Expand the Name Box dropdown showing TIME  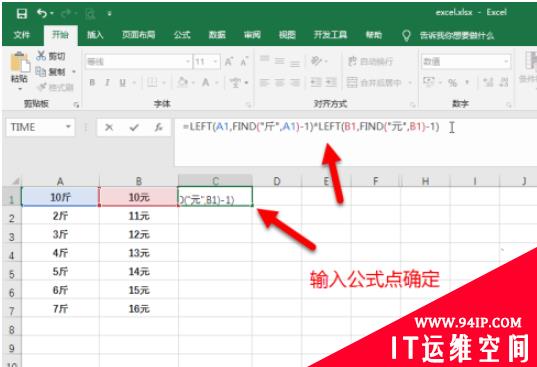pos(68,127)
